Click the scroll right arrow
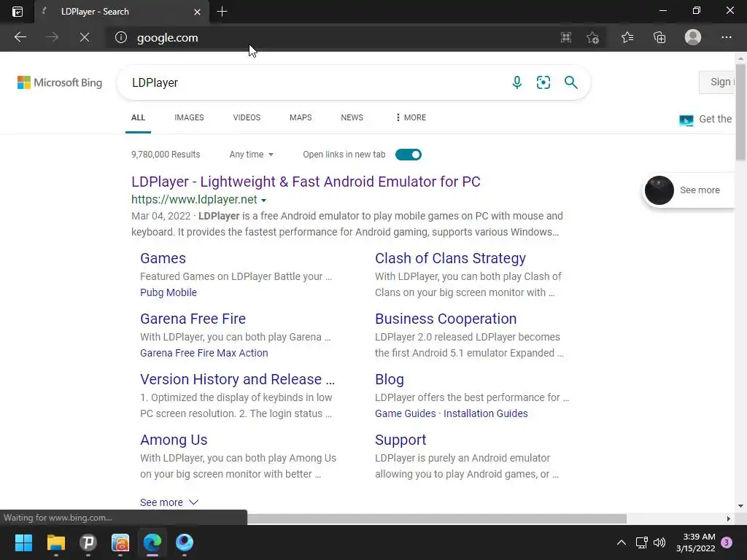 click(x=728, y=518)
